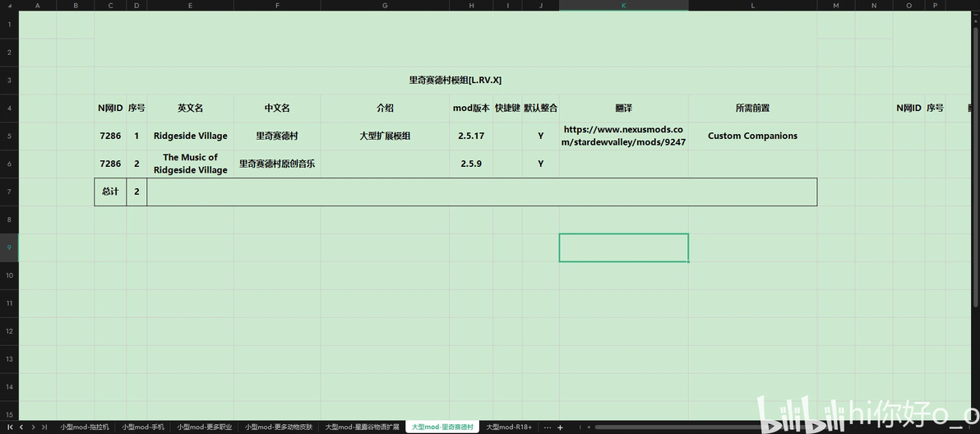This screenshot has width=980, height=434.
Task: Go to next sheet tab arrow
Action: point(33,427)
